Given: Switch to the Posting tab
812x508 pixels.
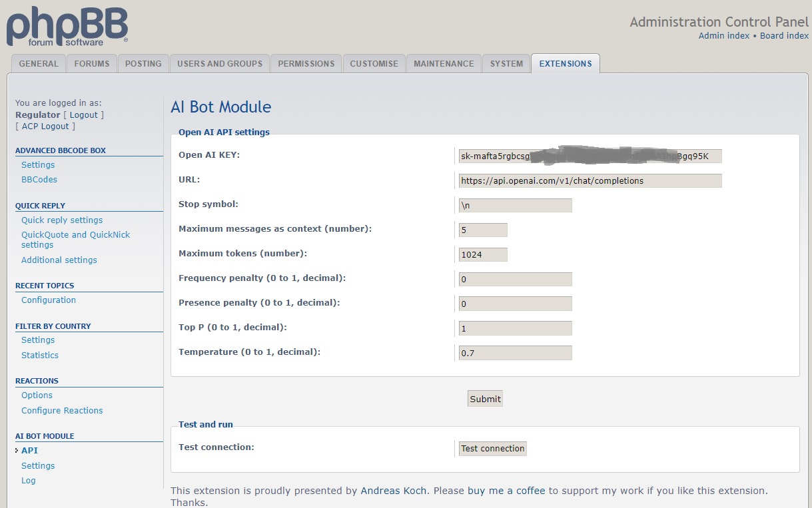Looking at the screenshot, I should [x=143, y=64].
